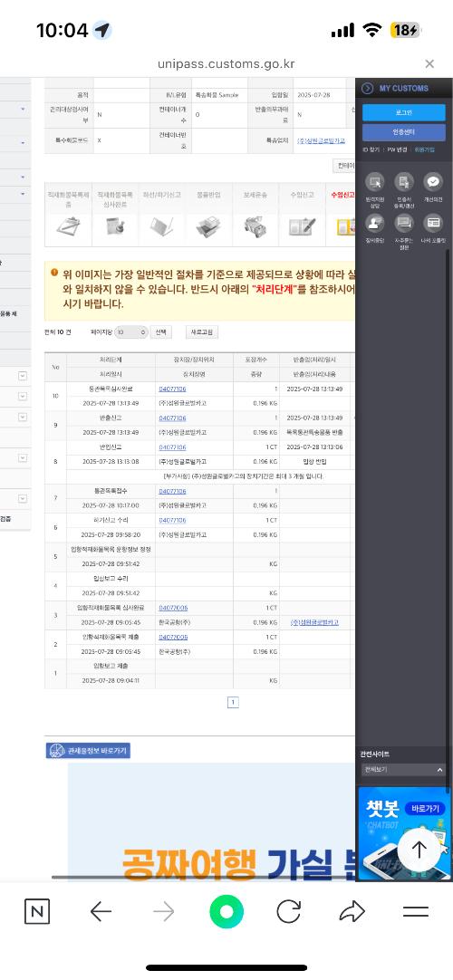Image resolution: width=453 pixels, height=980 pixels.
Task: Open the 회원가입 link
Action: click(425, 150)
